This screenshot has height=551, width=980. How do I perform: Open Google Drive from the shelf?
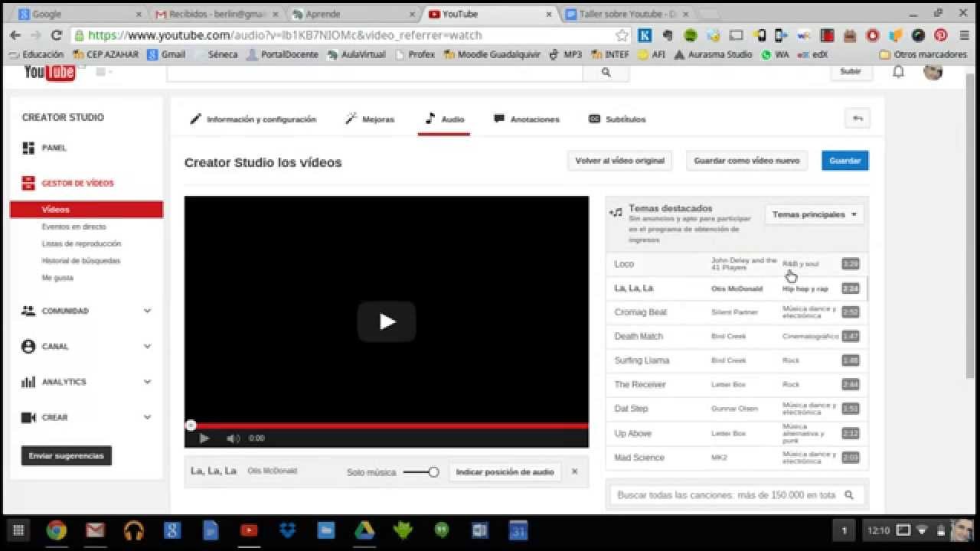coord(364,530)
